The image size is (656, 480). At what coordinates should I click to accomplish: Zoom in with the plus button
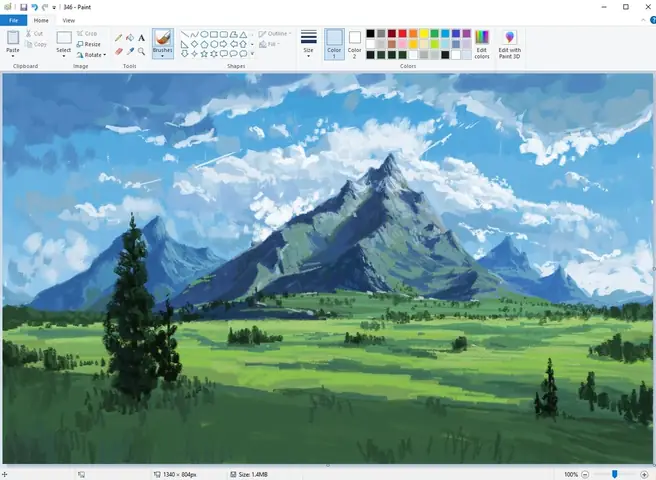(x=644, y=474)
